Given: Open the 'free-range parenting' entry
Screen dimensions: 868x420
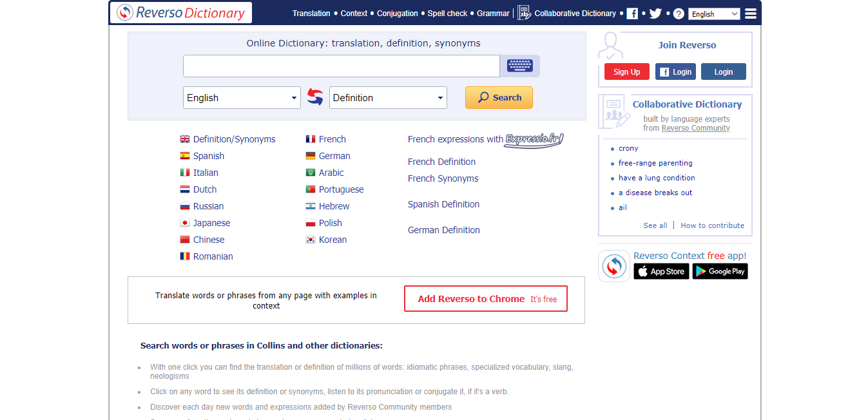Looking at the screenshot, I should pos(655,163).
